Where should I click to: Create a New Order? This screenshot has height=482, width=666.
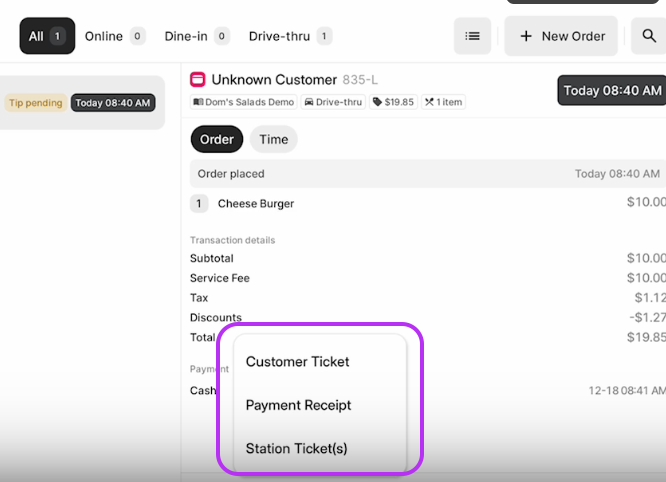562,36
